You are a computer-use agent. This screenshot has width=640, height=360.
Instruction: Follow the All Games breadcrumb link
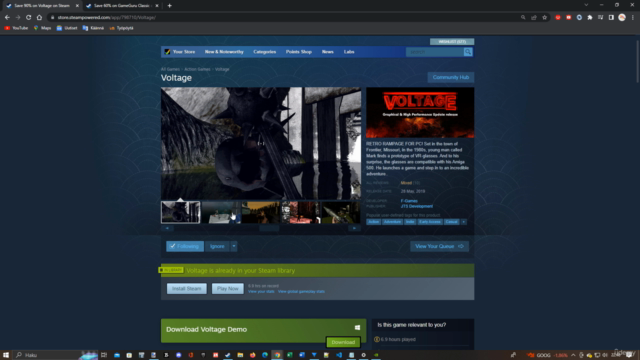170,69
